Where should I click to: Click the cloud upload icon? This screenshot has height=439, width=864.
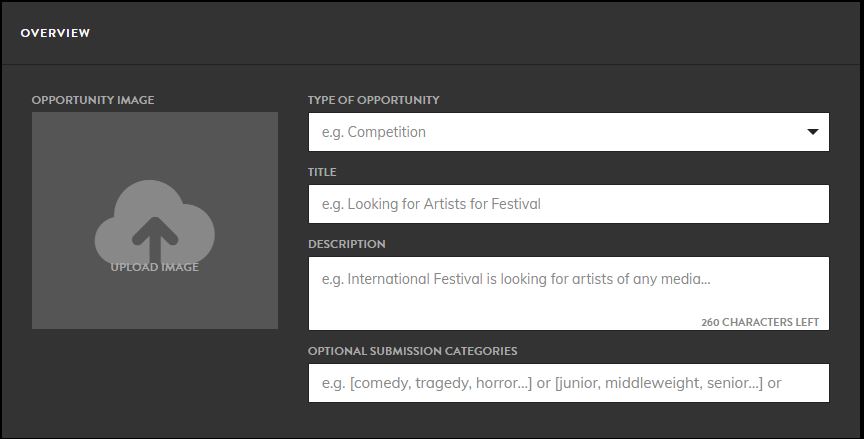coord(155,223)
